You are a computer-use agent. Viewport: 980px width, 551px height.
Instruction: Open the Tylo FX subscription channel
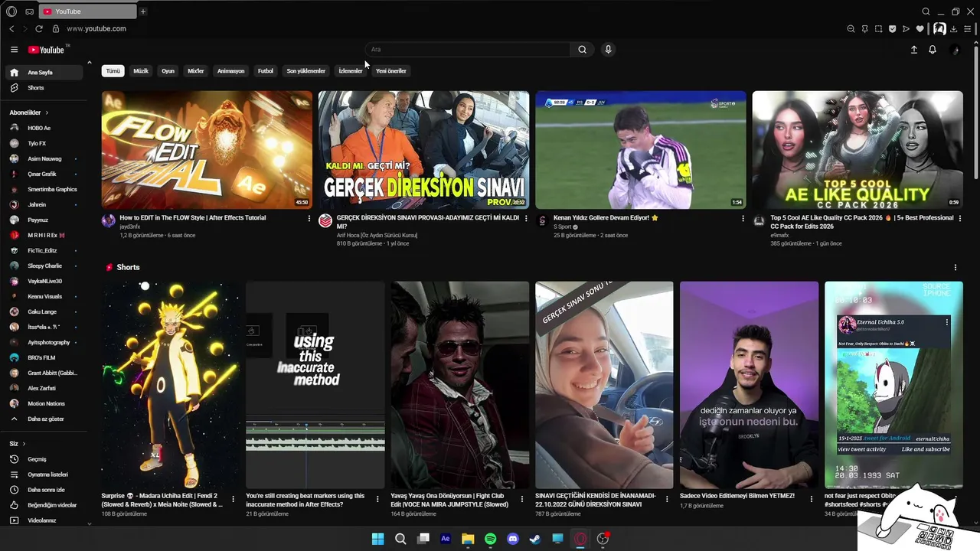45,143
